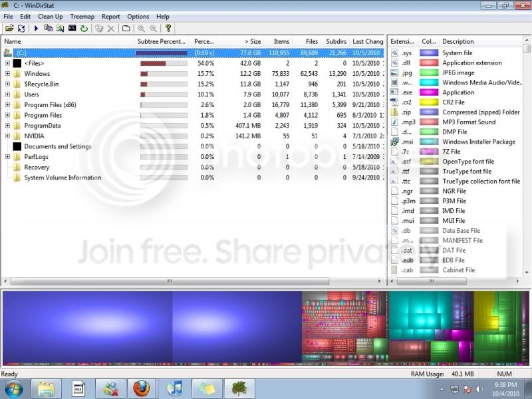Sort by the Description column header
The width and height of the screenshot is (532, 399).
pyautogui.click(x=481, y=41)
